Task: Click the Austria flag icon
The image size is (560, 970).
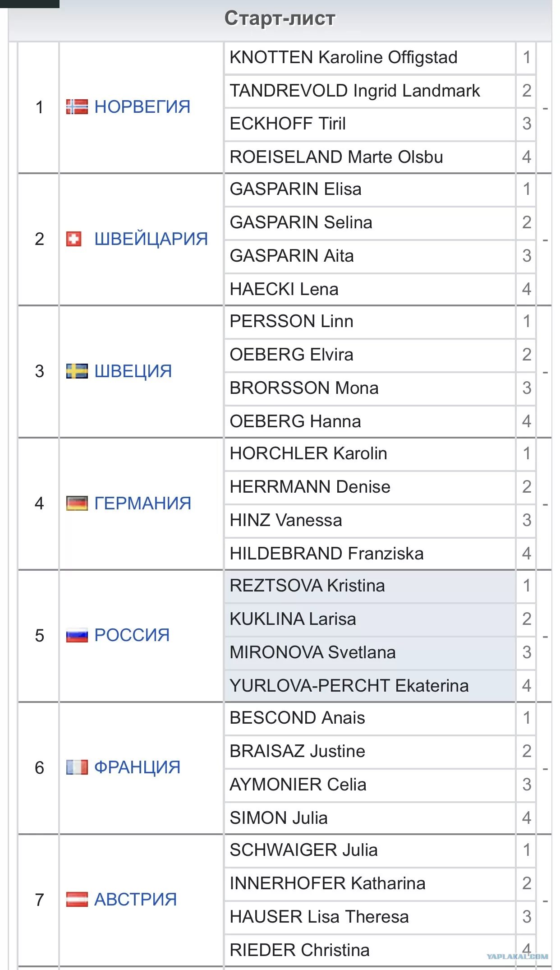Action: pos(77,900)
